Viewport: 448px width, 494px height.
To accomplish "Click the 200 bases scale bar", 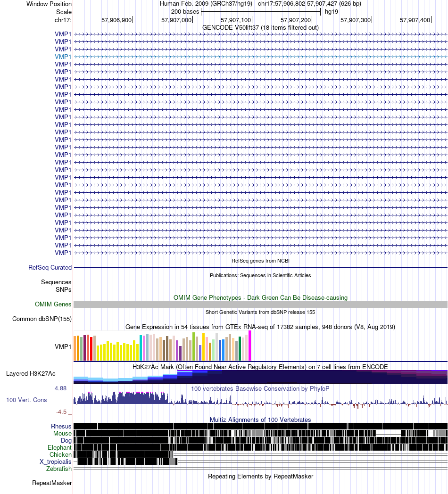I will pos(261,12).
